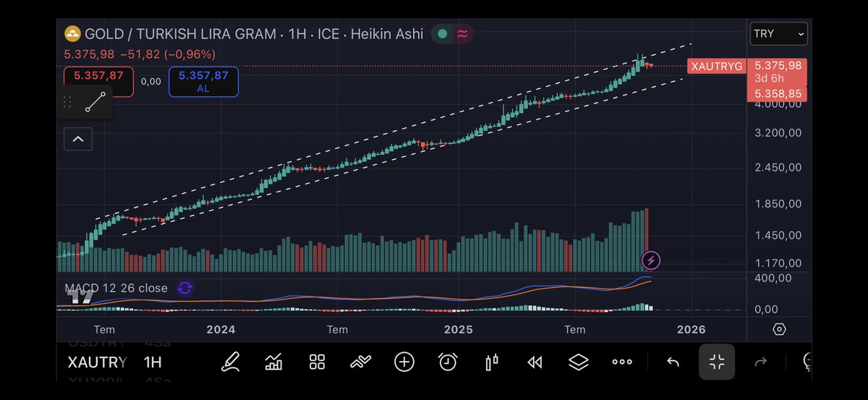The width and height of the screenshot is (868, 400).
Task: Open the TRY currency dropdown
Action: pos(778,34)
